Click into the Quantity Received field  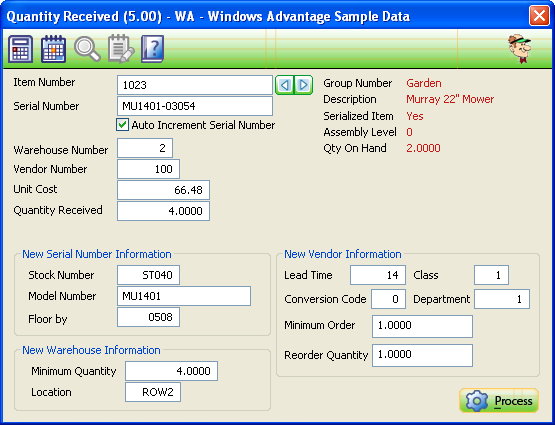[163, 211]
